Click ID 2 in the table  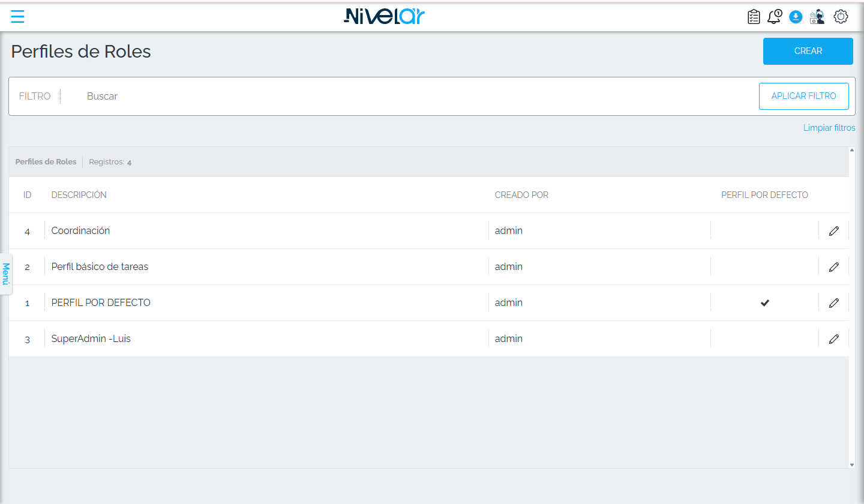tap(27, 268)
